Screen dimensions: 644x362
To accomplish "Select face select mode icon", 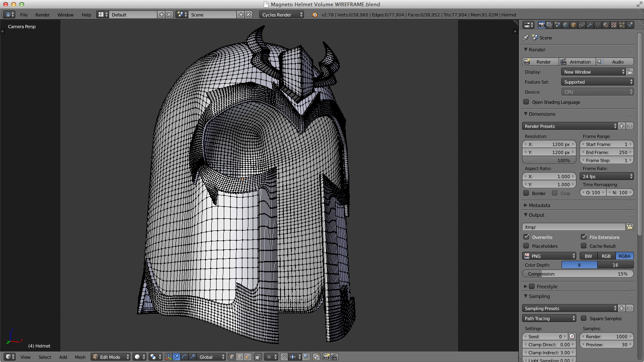I will (x=248, y=357).
